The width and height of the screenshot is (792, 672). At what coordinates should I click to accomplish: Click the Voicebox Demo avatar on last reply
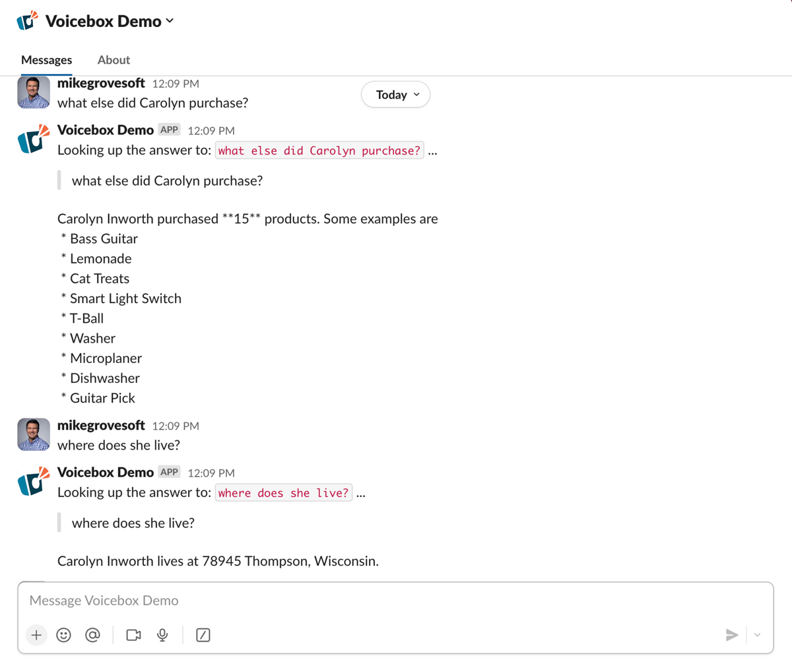pyautogui.click(x=34, y=481)
